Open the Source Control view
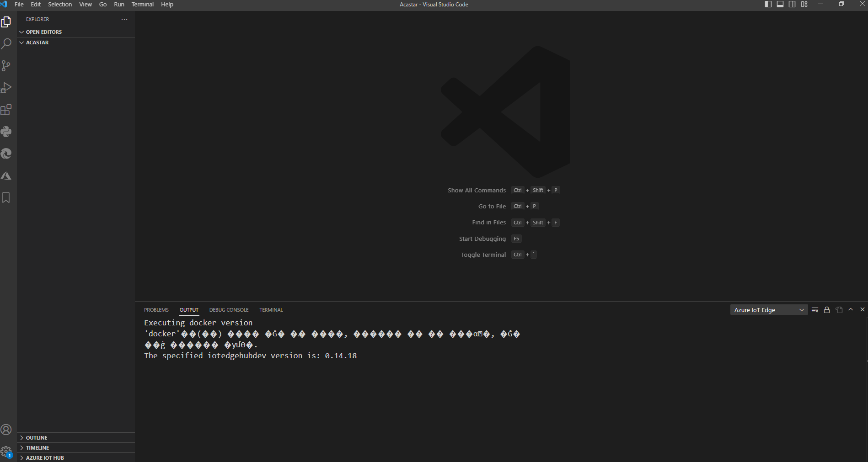The width and height of the screenshot is (868, 462). (x=6, y=66)
